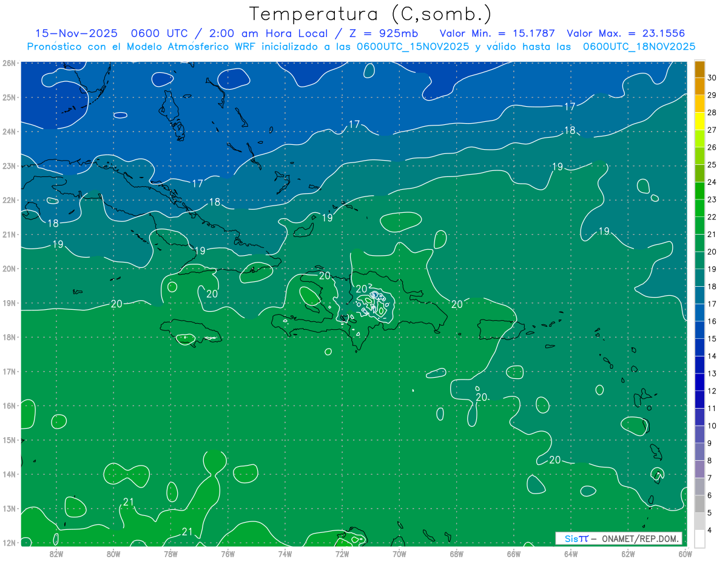This screenshot has height=562, width=728.
Task: Click the '18N' latitude axis label
Action: click(9, 337)
